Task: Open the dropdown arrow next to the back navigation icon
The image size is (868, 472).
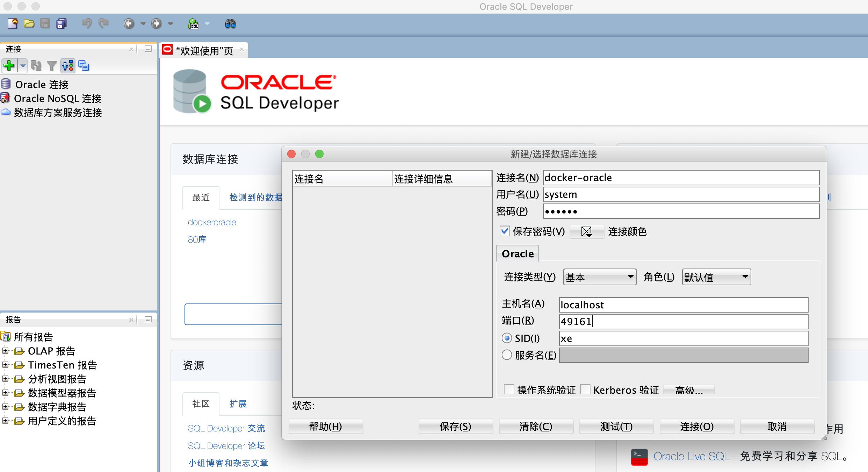Action: (x=143, y=23)
